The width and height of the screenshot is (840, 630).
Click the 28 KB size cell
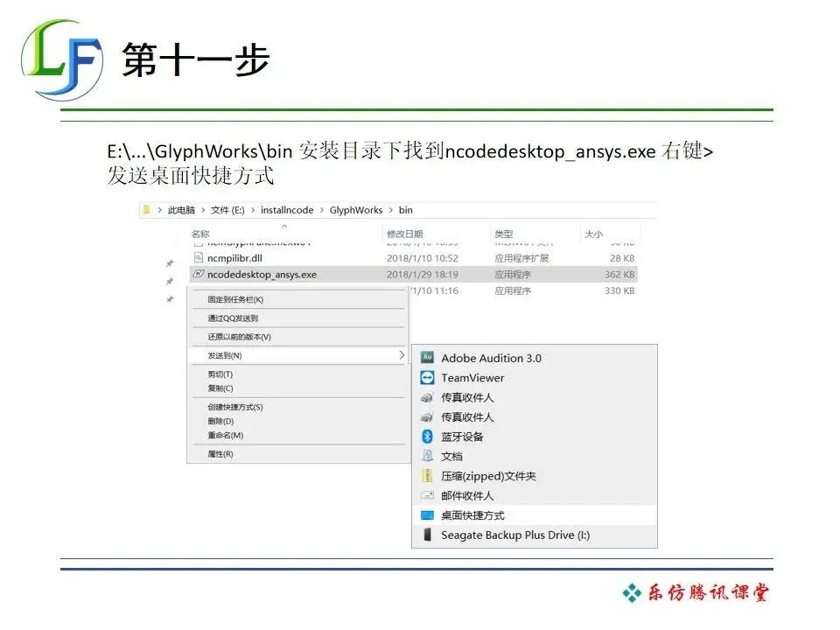(622, 258)
